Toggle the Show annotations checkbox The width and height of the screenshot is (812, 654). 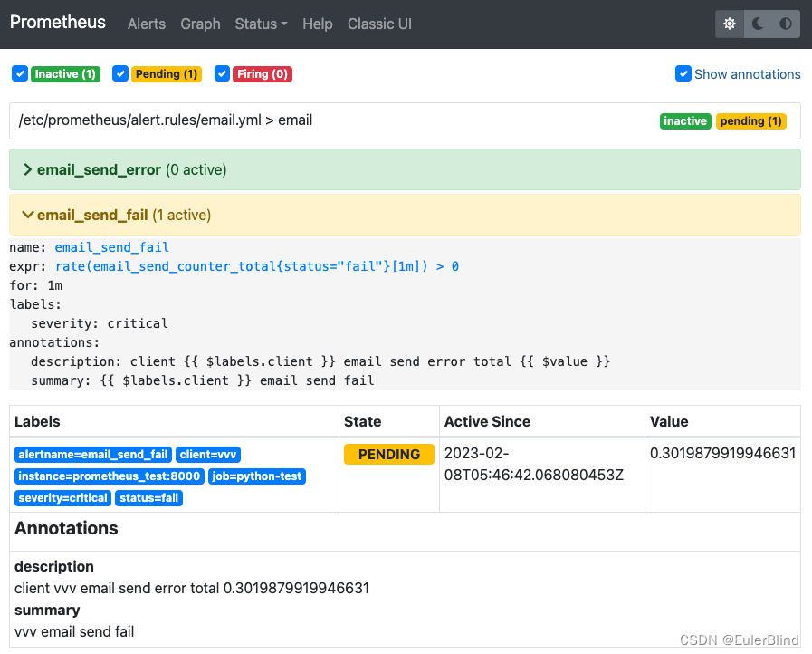[683, 73]
